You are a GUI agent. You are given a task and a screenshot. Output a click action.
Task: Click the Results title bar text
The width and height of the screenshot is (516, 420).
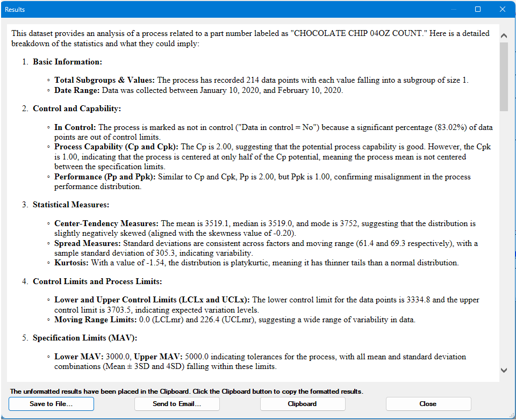tap(15, 10)
